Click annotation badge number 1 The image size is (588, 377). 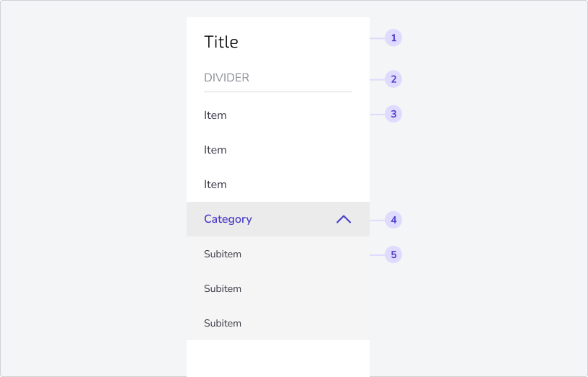[393, 38]
